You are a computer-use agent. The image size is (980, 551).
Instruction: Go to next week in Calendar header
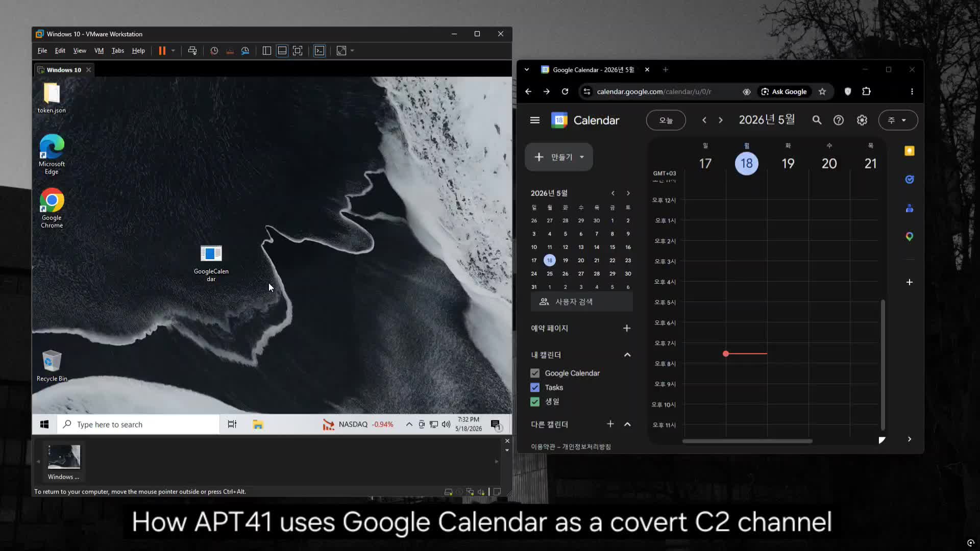coord(721,120)
